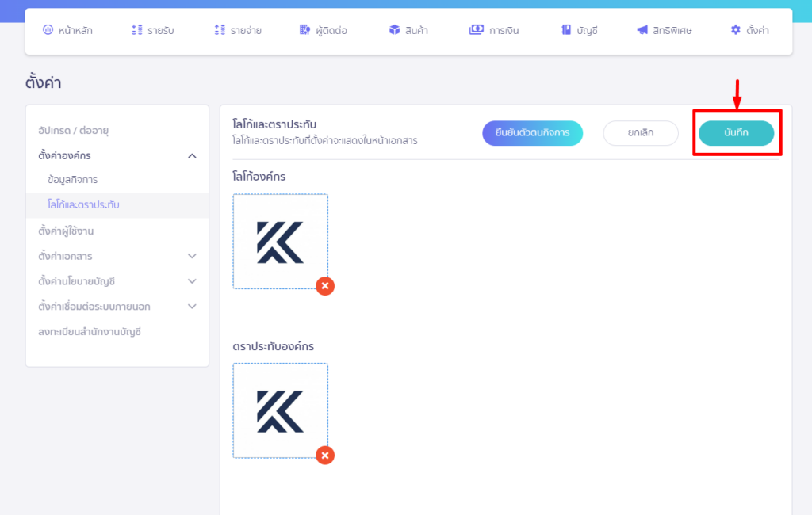This screenshot has width=812, height=515.
Task: Click the products (สินค้า) box icon
Action: pos(394,30)
